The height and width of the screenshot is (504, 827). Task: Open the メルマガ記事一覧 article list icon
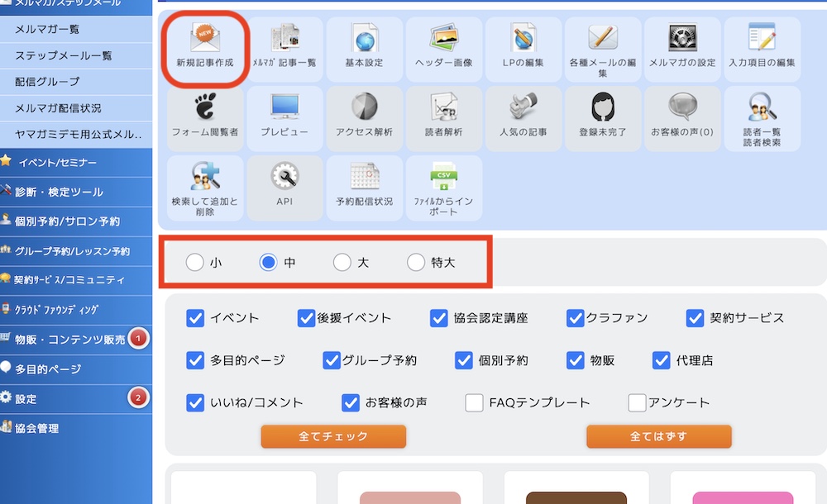coord(284,46)
